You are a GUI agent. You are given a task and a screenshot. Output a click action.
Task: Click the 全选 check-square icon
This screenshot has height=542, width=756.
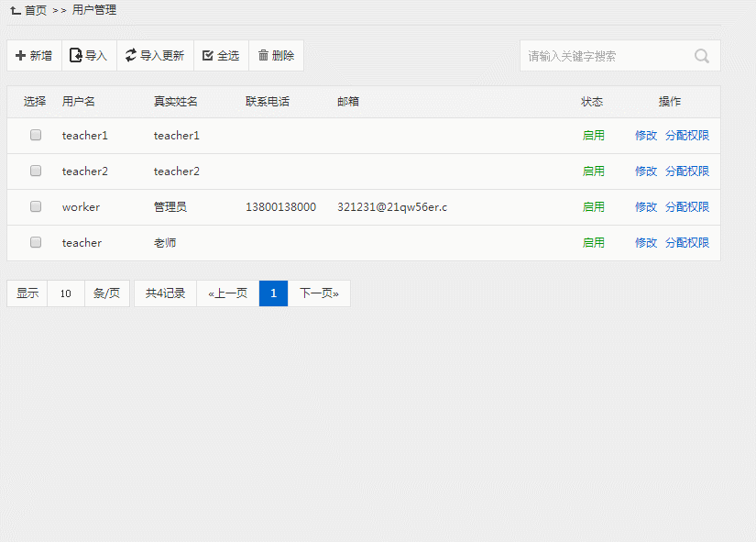point(207,56)
